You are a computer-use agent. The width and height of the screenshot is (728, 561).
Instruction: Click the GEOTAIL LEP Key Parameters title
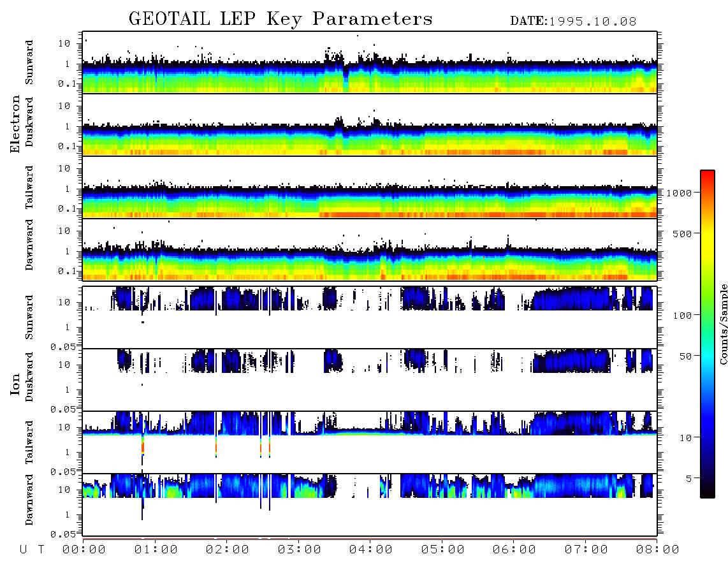click(x=280, y=18)
